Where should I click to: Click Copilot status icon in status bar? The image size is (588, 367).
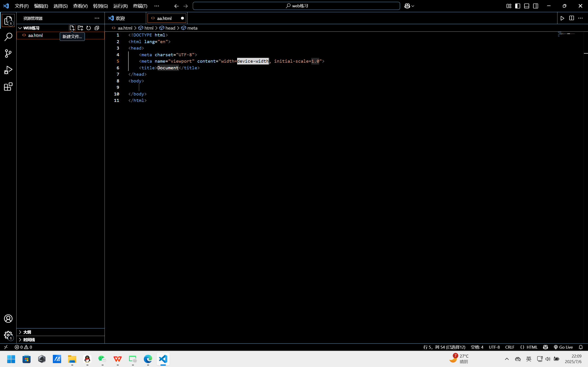click(x=545, y=347)
